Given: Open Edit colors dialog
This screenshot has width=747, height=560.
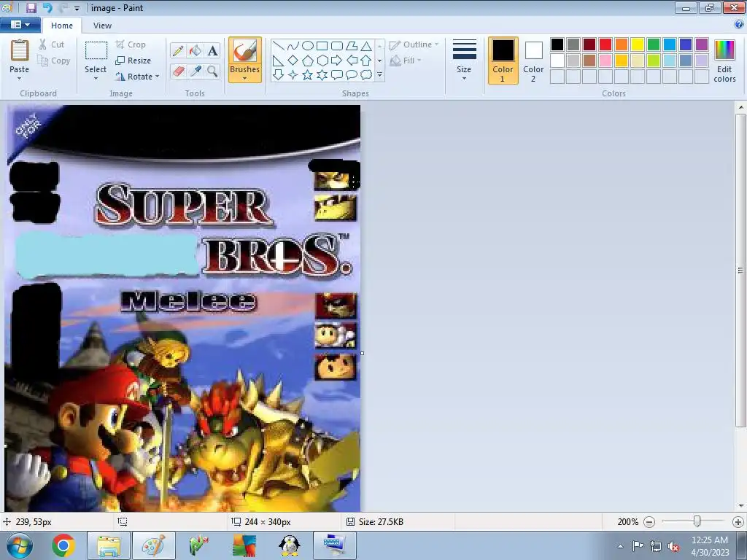Looking at the screenshot, I should point(724,61).
